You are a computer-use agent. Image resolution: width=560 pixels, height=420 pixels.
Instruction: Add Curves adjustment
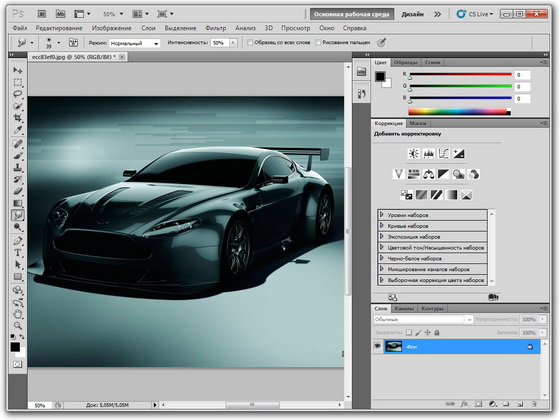click(x=443, y=154)
